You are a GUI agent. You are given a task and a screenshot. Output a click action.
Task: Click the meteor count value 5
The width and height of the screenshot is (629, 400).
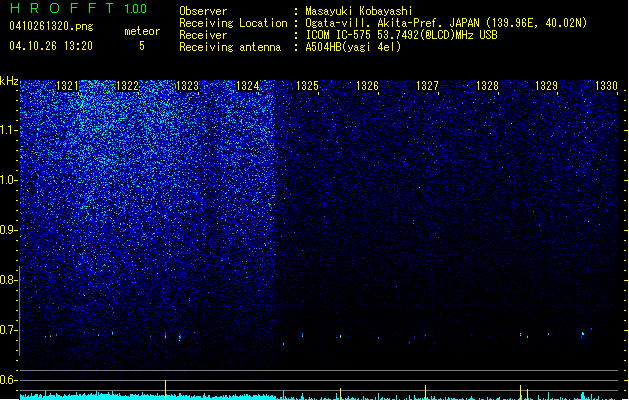click(142, 46)
